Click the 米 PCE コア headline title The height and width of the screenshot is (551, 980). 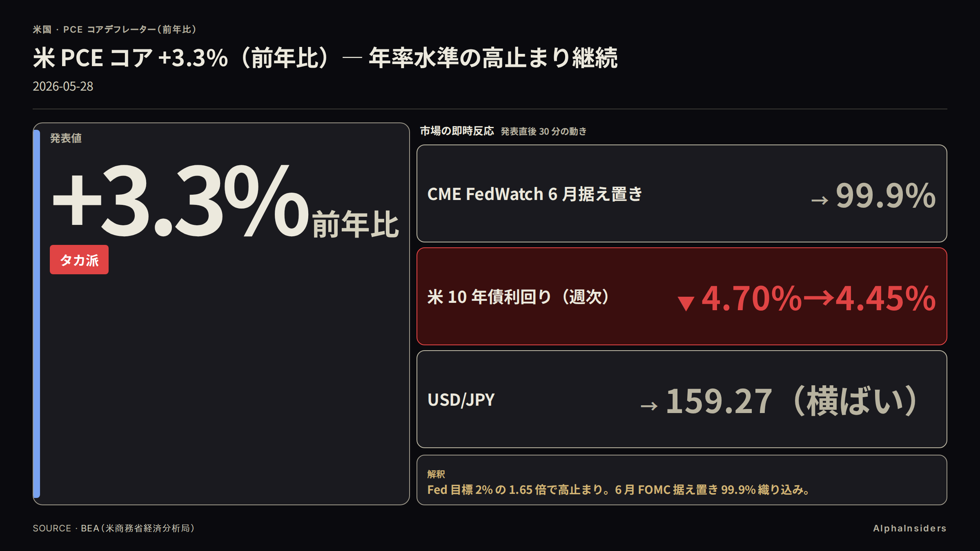point(325,58)
